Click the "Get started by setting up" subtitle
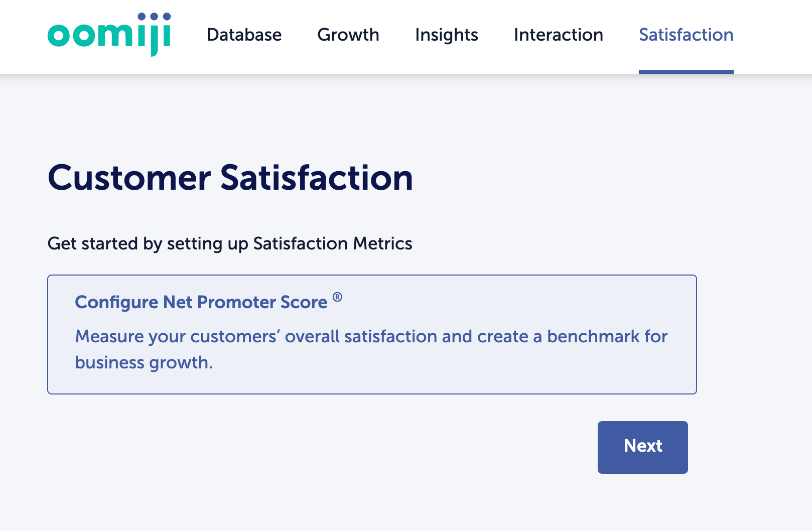Image resolution: width=812 pixels, height=531 pixels. pyautogui.click(x=148, y=244)
